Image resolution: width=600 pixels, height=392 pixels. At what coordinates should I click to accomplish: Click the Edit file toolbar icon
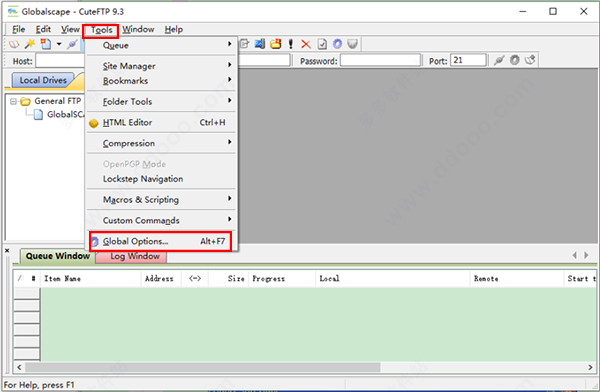(245, 44)
